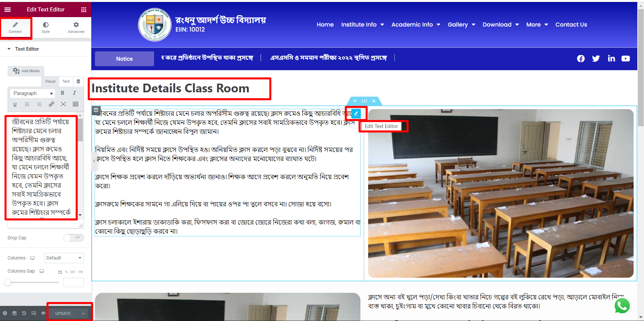The height and width of the screenshot is (321, 644).
Task: Toggle underline formatting
Action: (15, 104)
